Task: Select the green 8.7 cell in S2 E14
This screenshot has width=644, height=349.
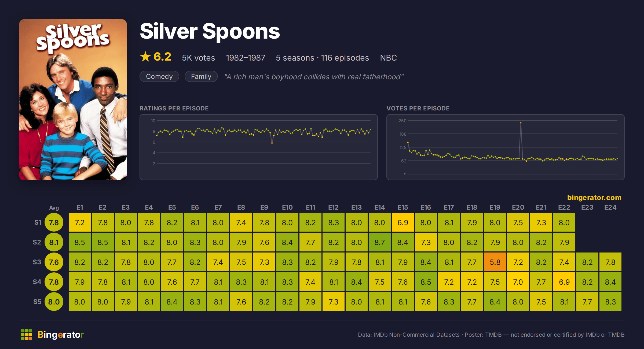Action: 380,242
